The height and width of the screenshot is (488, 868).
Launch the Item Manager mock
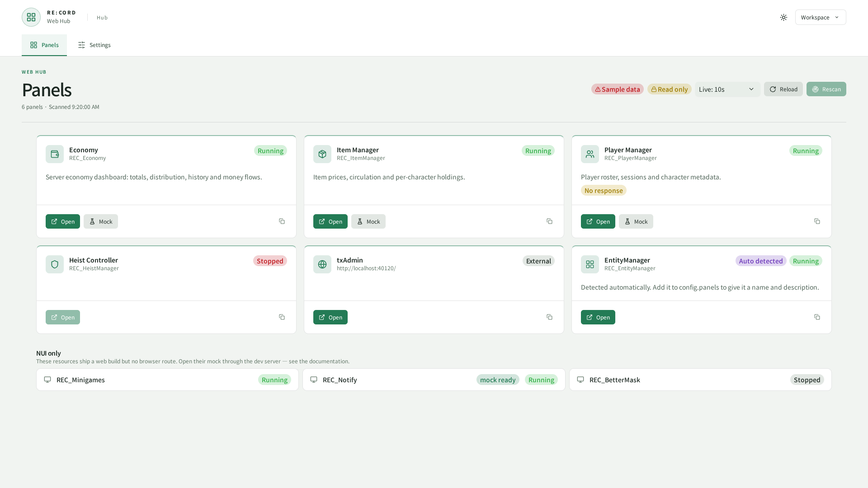[x=368, y=221]
